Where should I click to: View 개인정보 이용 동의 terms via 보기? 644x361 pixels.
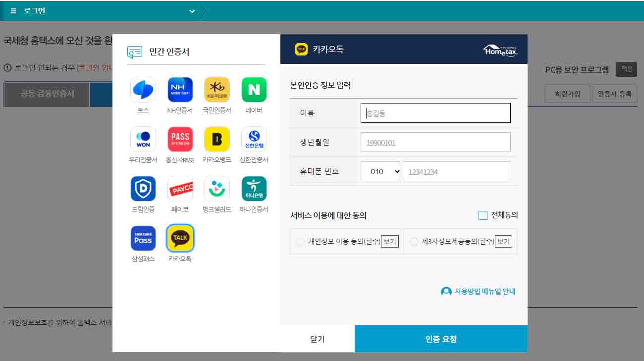coord(390,242)
